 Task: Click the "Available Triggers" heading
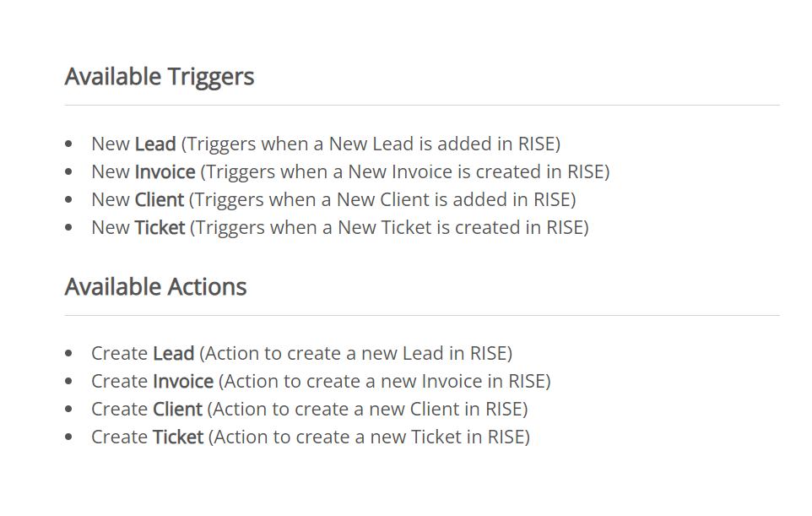click(160, 77)
